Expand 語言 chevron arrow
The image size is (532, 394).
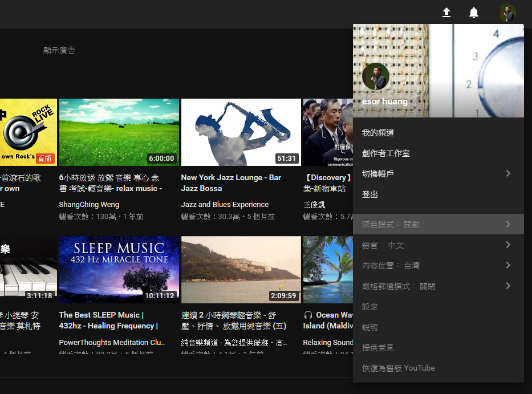point(508,245)
